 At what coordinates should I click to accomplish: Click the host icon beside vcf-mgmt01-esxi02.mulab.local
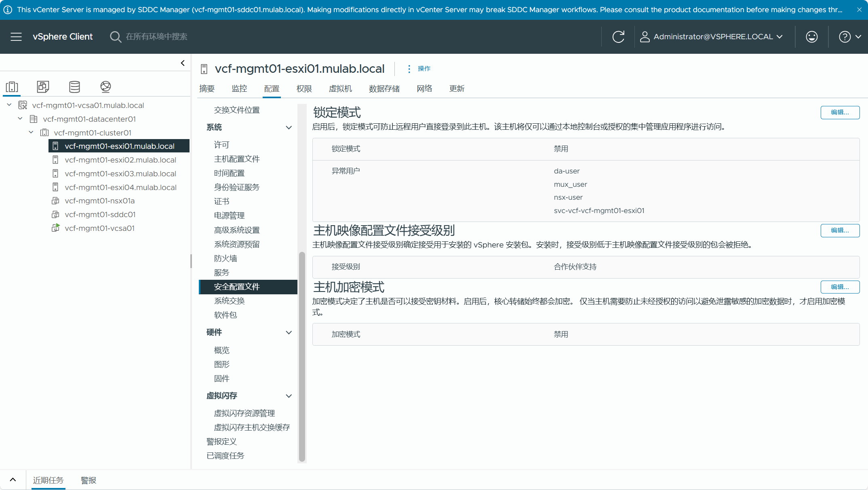[56, 160]
